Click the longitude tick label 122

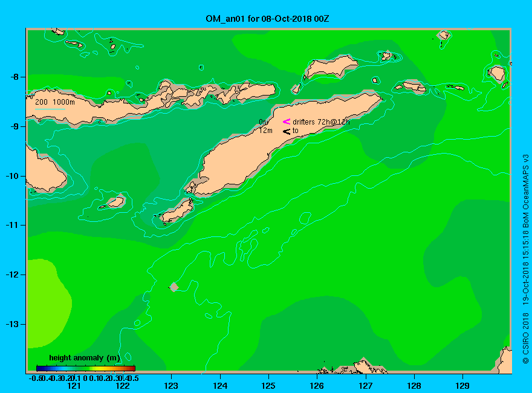pos(123,386)
